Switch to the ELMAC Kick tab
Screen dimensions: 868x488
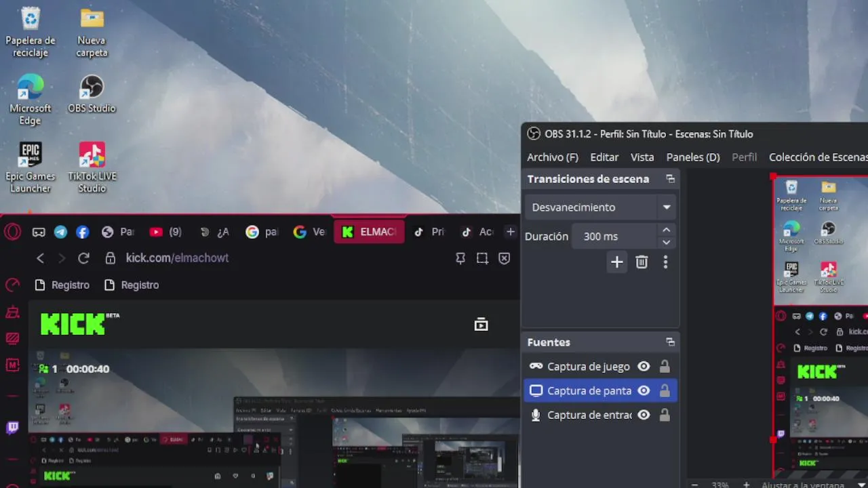[x=369, y=232]
